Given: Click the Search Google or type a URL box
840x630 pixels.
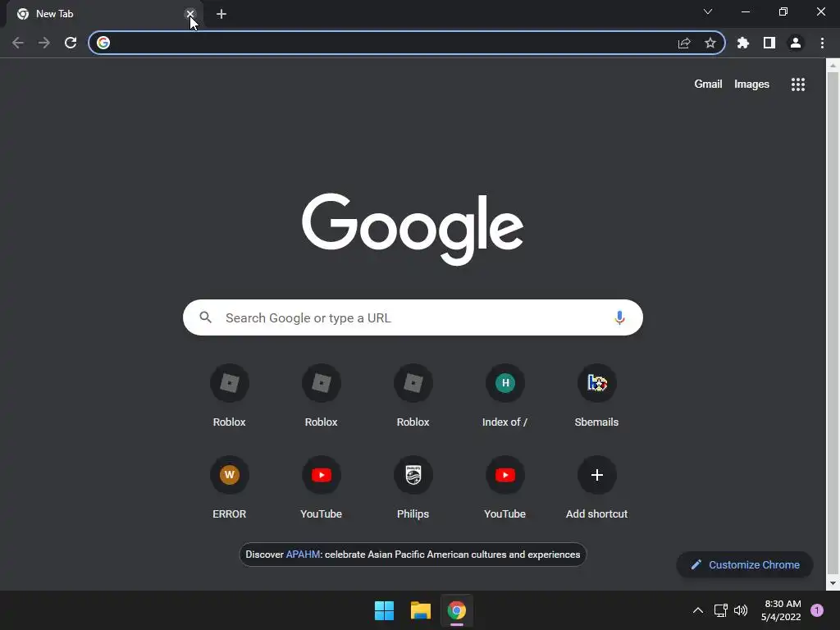Looking at the screenshot, I should 413,317.
